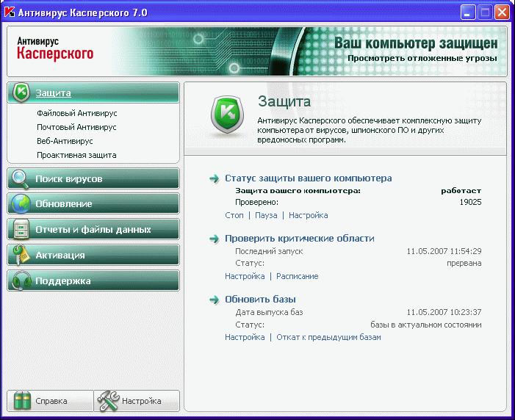Click Обновить базы link
This screenshot has width=515, height=420.
[x=260, y=300]
